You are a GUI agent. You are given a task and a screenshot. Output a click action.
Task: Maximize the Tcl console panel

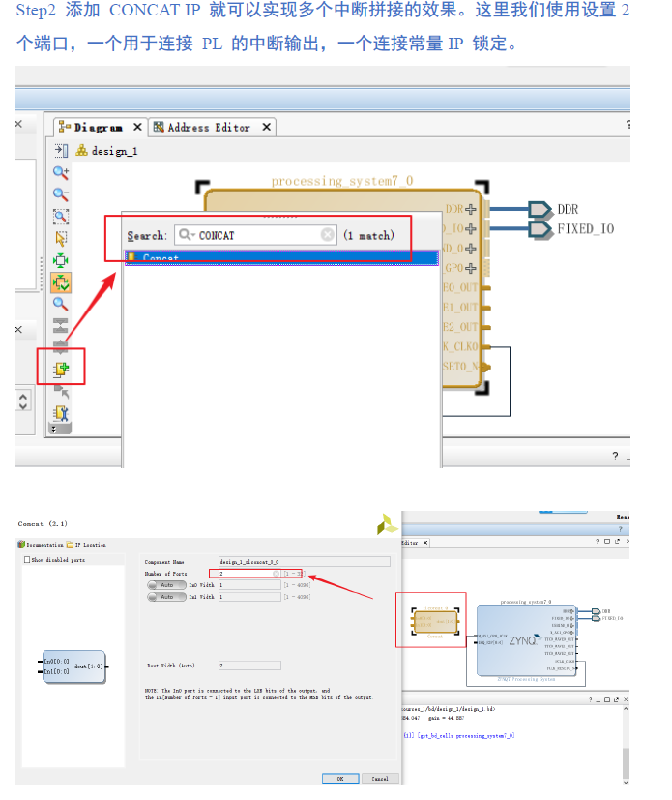coord(608,700)
